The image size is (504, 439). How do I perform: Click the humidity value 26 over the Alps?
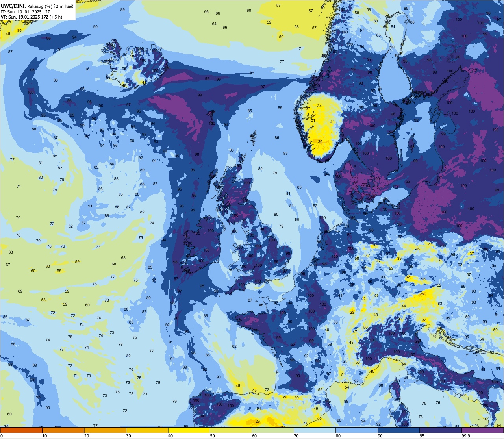point(422,294)
